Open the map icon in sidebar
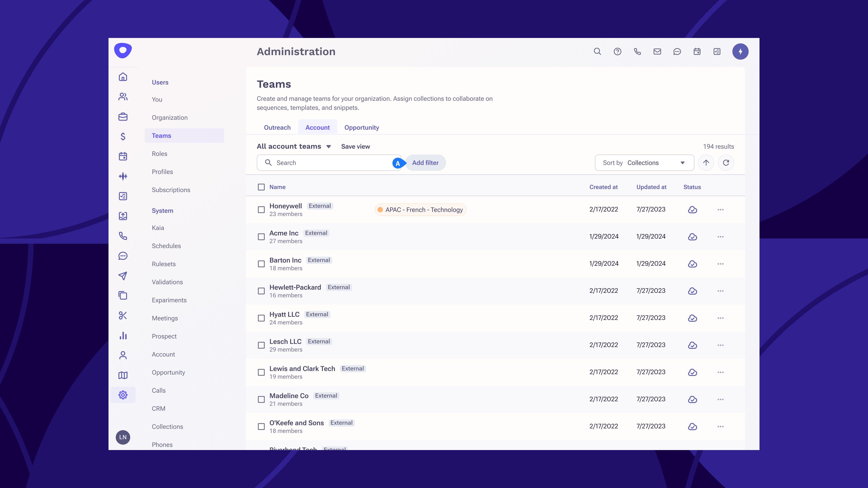The height and width of the screenshot is (488, 868). click(x=123, y=375)
